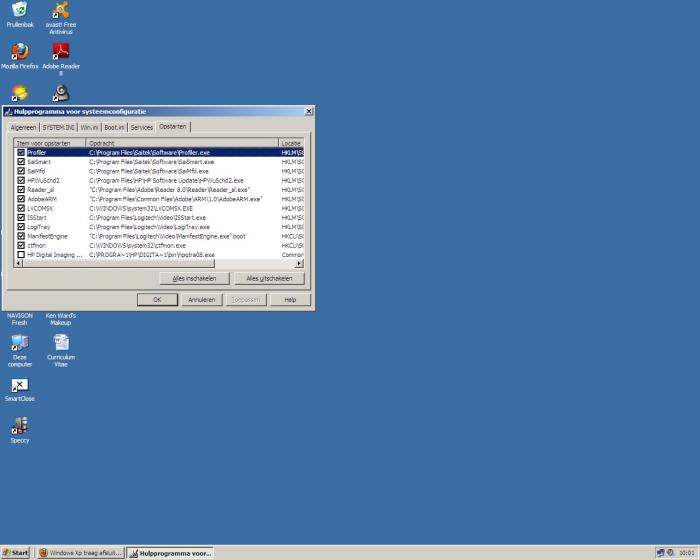
Task: Uncheck the SaiSmart startup item
Action: pos(21,162)
